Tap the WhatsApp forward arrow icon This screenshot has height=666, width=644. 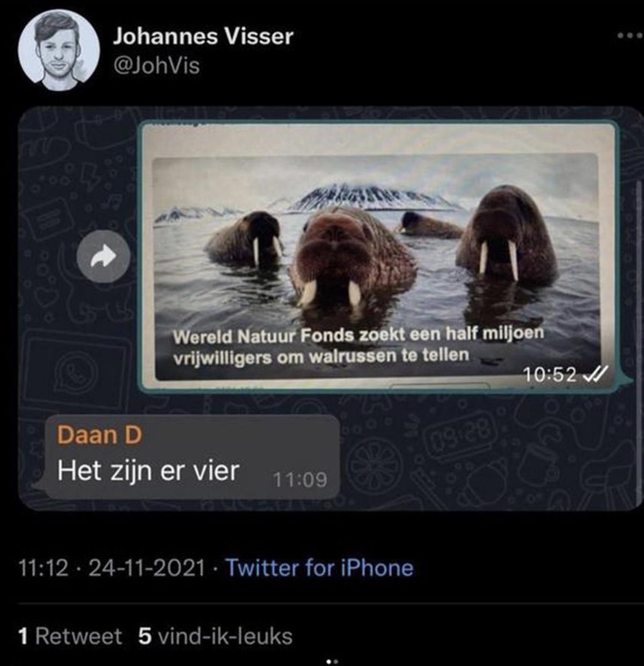[x=104, y=258]
